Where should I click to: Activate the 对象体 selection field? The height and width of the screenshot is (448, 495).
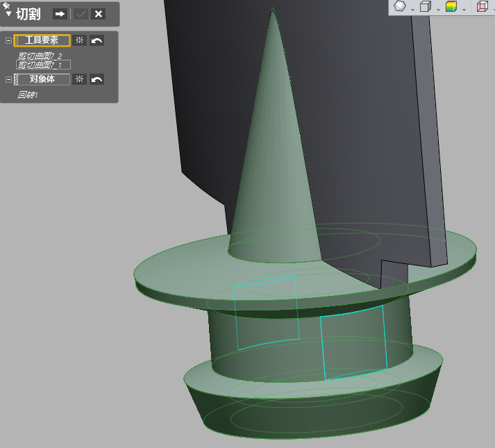click(42, 80)
